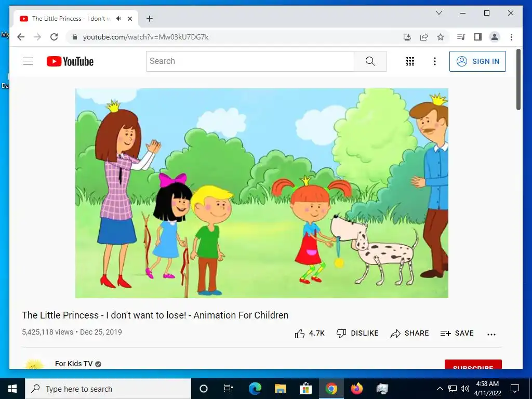Screen dimensions: 532x399
Task: Install YouTube app icon in address bar
Action: [407, 37]
